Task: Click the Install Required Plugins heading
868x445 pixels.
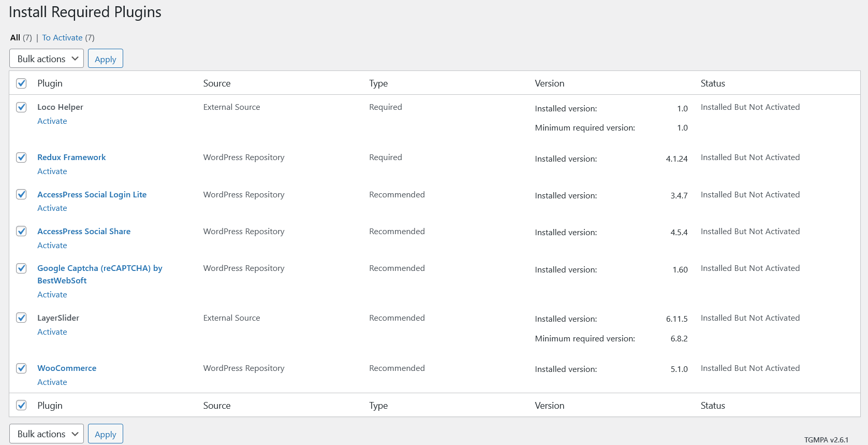Action: 85,12
